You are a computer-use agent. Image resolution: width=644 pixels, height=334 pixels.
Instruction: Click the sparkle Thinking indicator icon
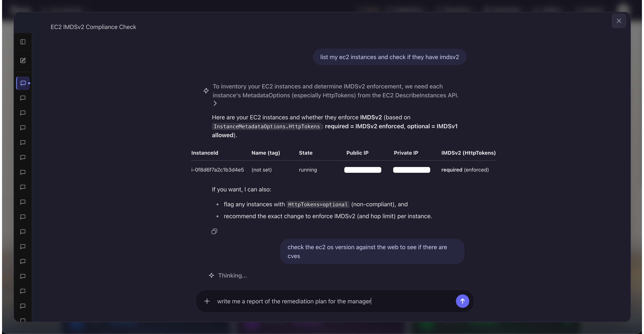click(211, 275)
